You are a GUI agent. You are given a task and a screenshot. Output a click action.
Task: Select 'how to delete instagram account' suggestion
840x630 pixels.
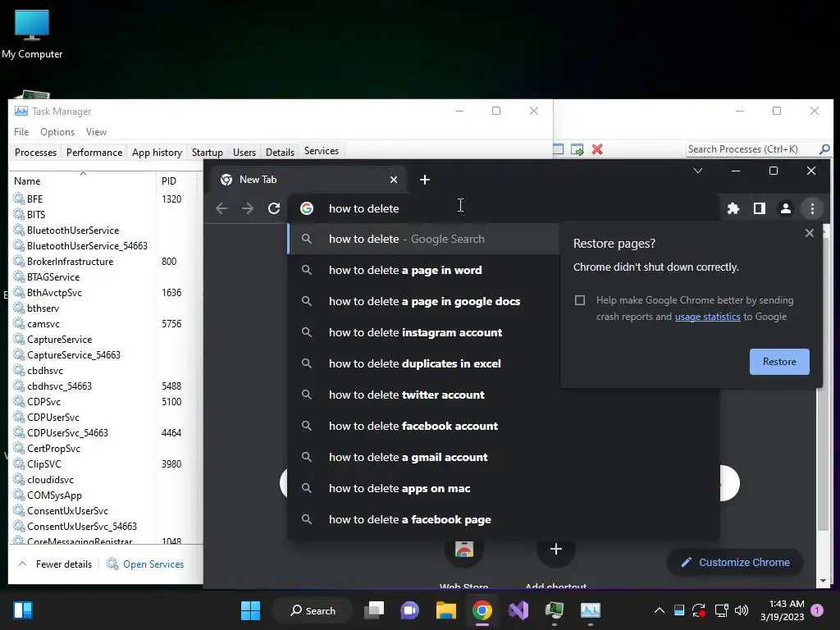[x=423, y=333]
